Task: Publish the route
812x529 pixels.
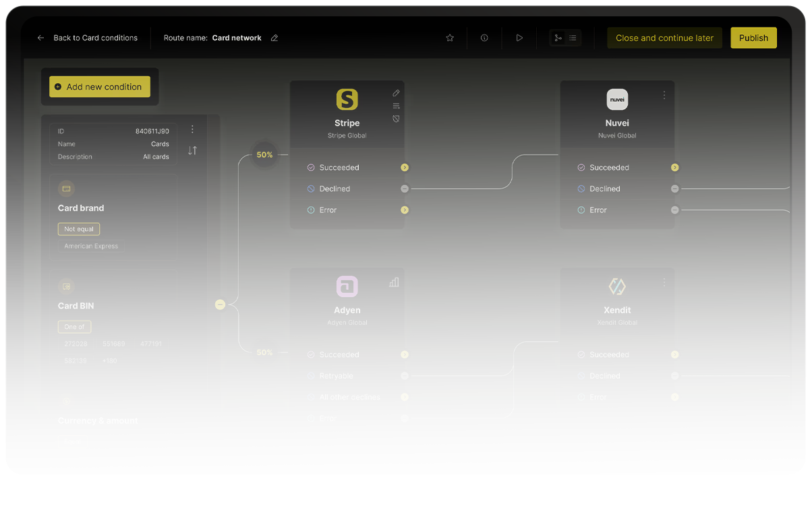Action: point(753,38)
